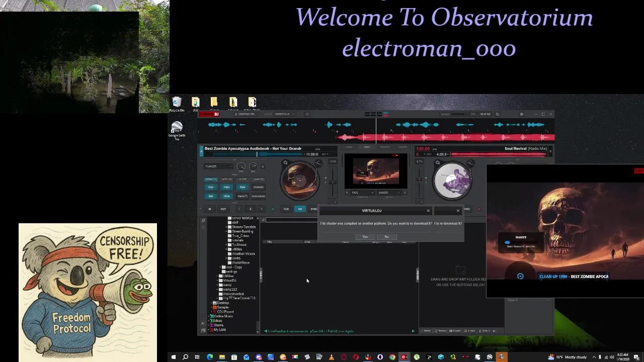This screenshot has height=362, width=644.
Task: Toggle the Vocal stem pad
Action: pos(211,187)
